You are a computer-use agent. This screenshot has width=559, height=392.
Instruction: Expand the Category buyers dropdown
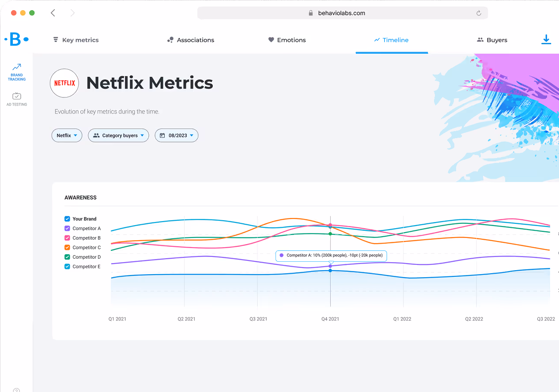click(x=118, y=136)
